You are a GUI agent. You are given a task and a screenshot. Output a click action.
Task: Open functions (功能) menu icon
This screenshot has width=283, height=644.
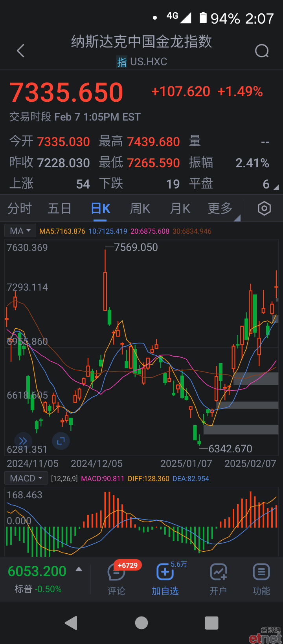pyautogui.click(x=261, y=572)
